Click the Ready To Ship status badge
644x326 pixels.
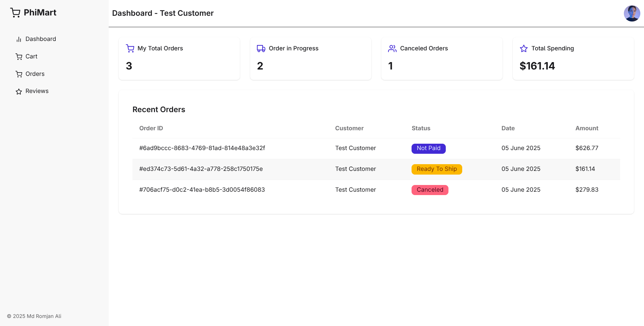pos(437,169)
